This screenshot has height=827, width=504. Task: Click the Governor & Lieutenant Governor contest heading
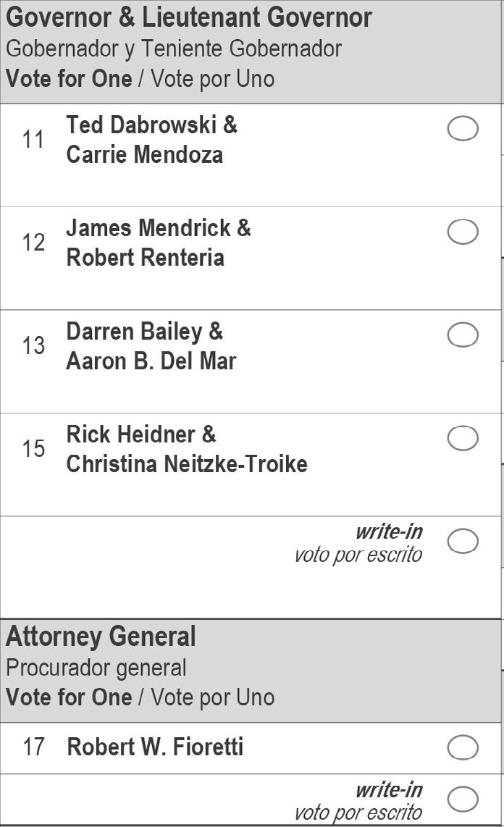click(189, 17)
